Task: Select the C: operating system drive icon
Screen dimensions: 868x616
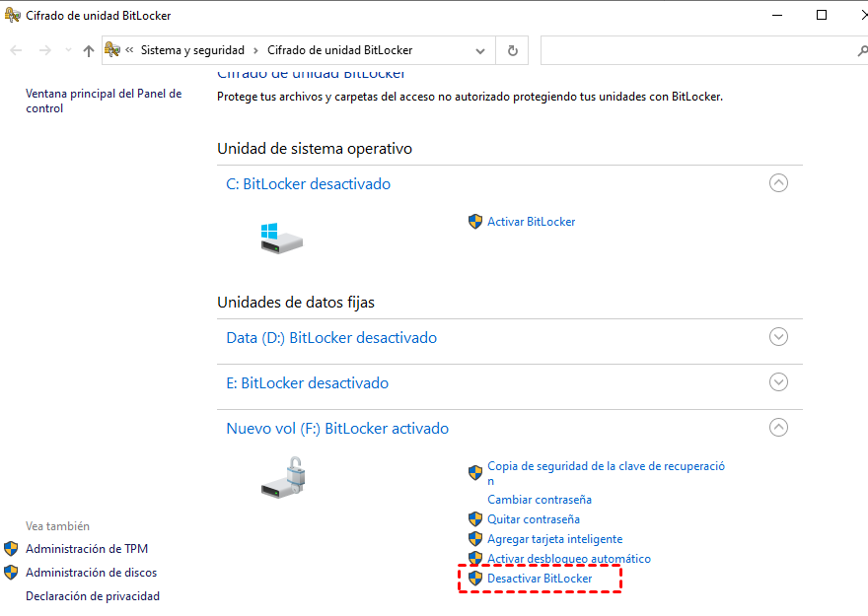Action: [281, 238]
